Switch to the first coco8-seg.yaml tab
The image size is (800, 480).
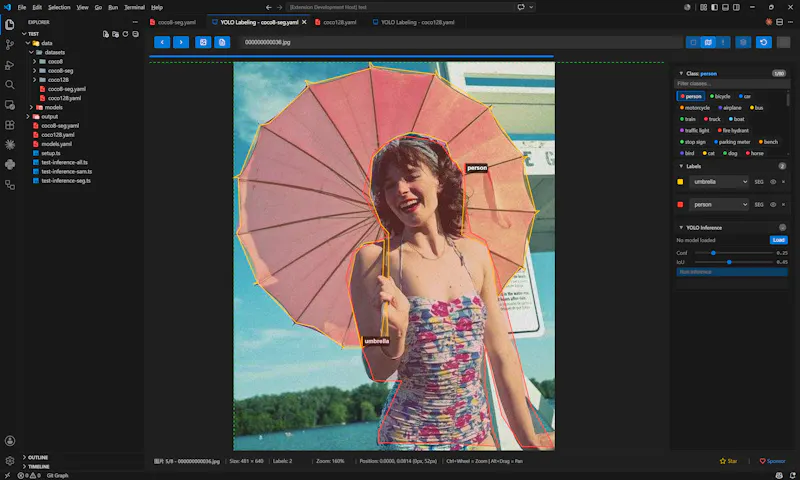[172, 22]
